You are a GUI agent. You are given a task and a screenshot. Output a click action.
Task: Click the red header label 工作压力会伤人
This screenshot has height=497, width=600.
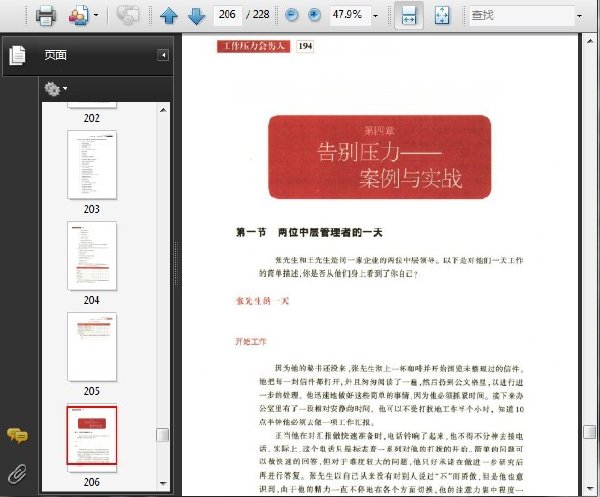253,46
